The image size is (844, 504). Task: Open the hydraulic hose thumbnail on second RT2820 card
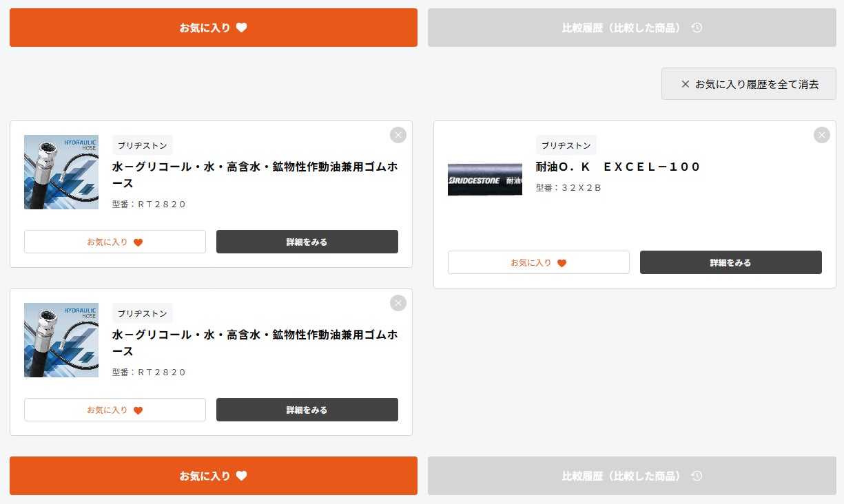coord(61,340)
